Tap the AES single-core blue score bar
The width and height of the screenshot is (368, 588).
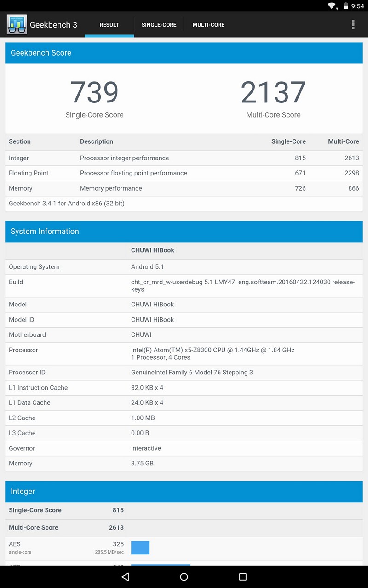[x=140, y=548]
